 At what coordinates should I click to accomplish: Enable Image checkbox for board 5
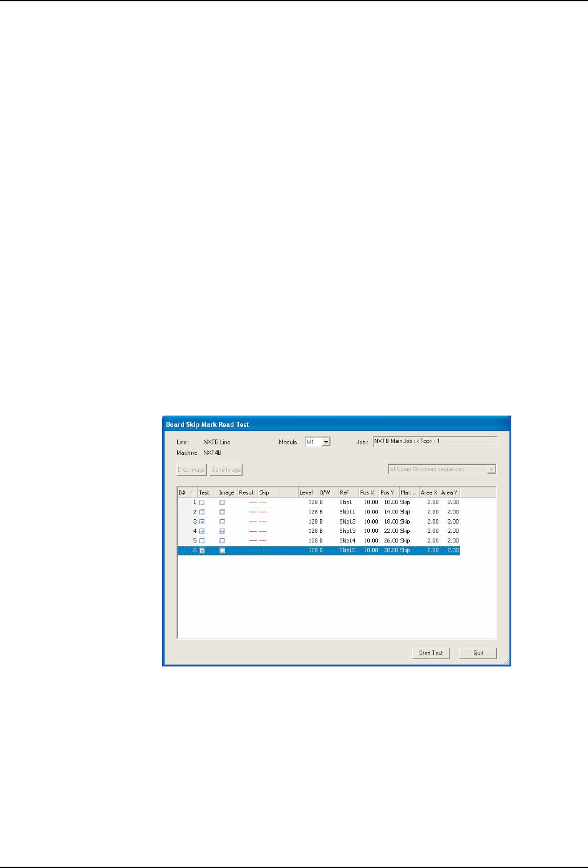coord(222,541)
